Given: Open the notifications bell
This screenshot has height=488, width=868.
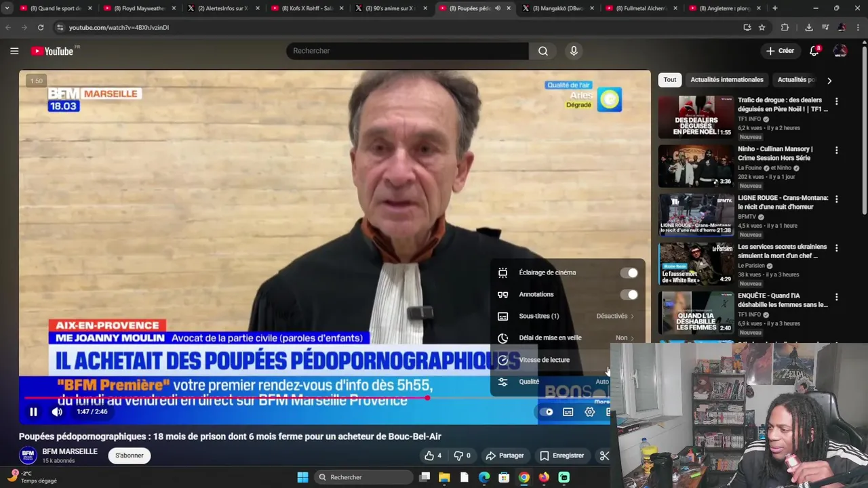Looking at the screenshot, I should 814,51.
